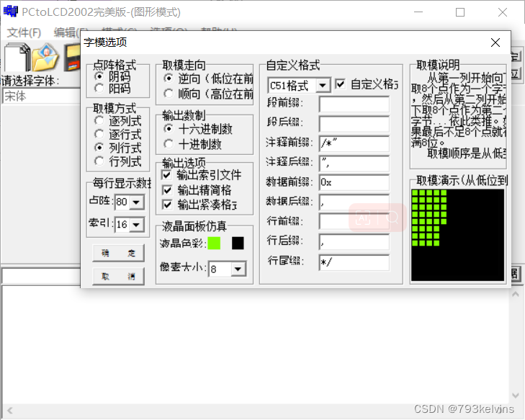Click the 注释前缀 input field

(x=354, y=143)
